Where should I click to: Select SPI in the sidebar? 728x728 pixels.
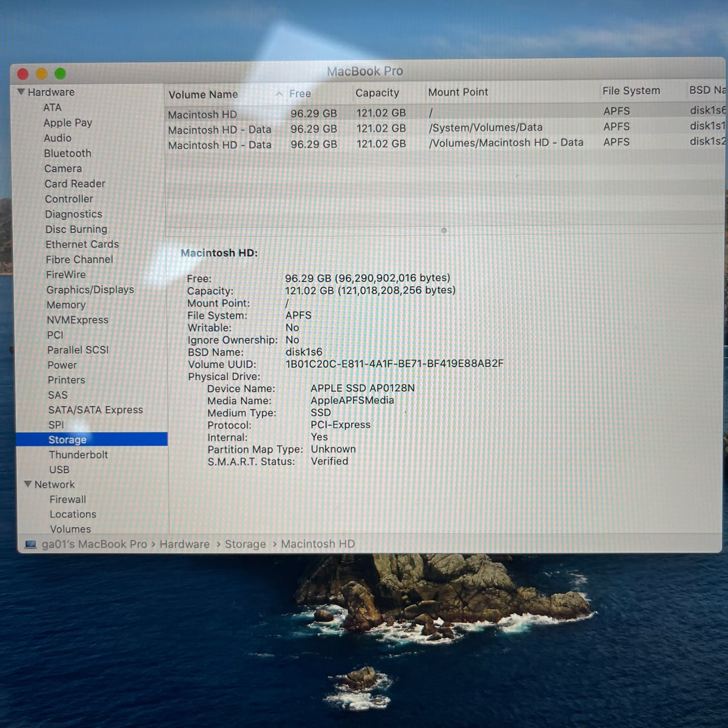pyautogui.click(x=56, y=425)
